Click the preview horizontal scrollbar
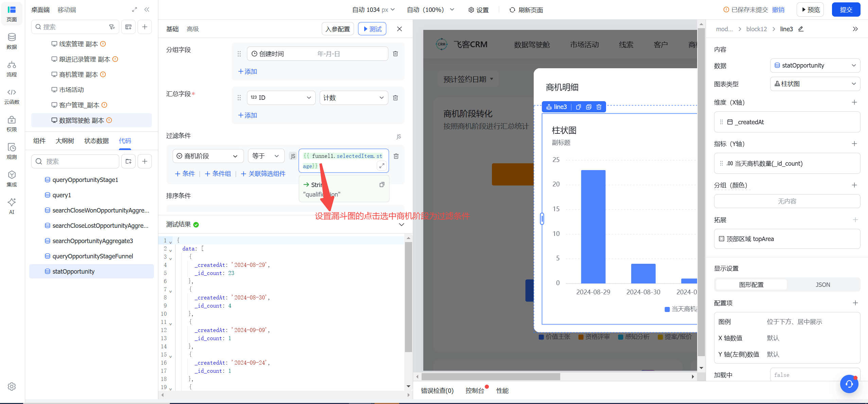This screenshot has width=868, height=404. tap(491, 377)
